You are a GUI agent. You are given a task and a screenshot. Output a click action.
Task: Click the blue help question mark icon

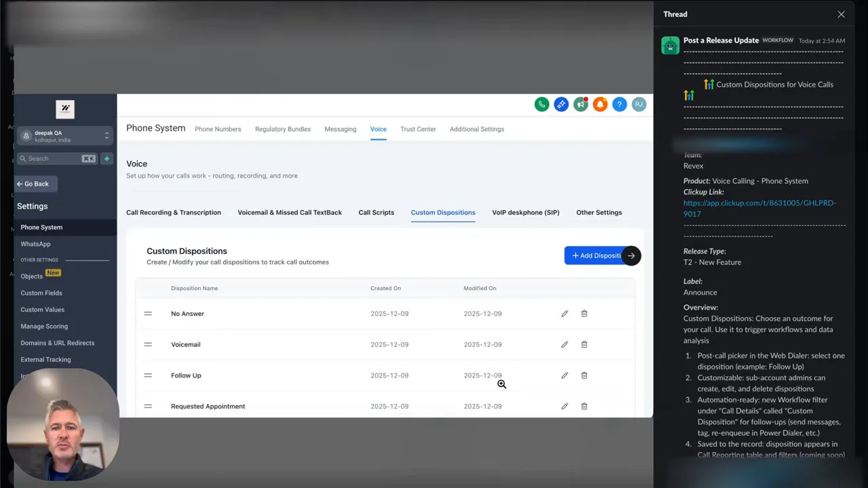coord(619,104)
